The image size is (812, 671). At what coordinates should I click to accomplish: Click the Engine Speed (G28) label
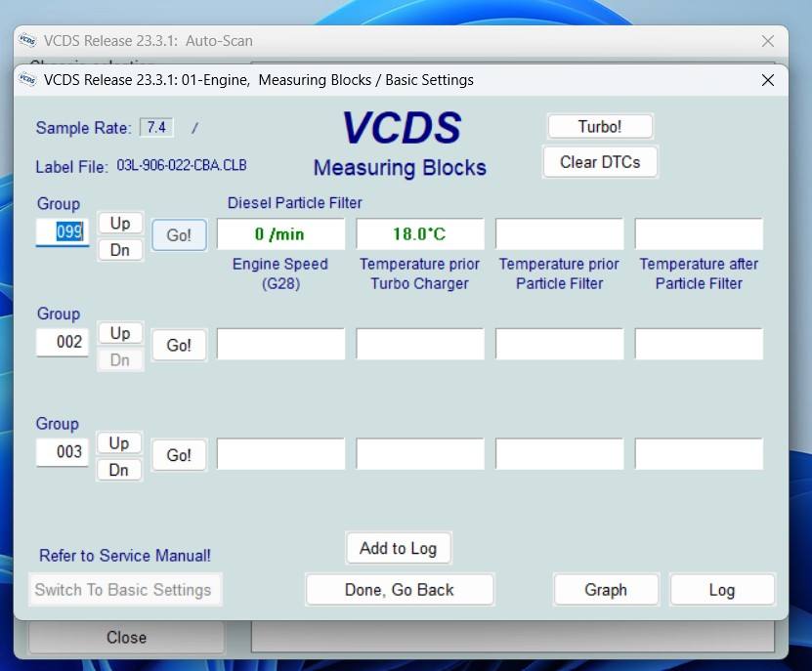(280, 273)
